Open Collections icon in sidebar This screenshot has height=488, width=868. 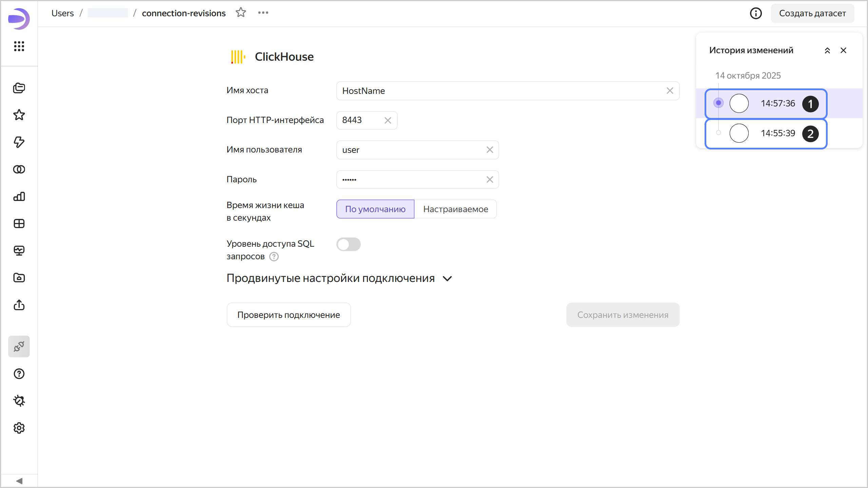19,88
